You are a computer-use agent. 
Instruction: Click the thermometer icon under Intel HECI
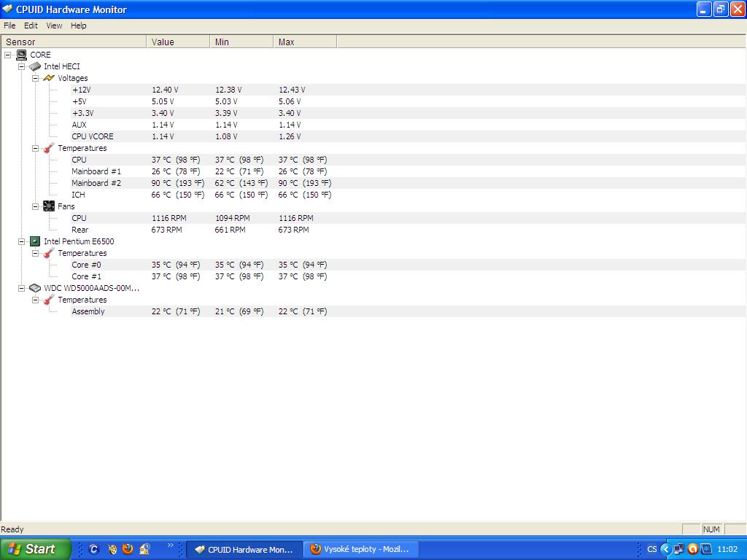(49, 148)
